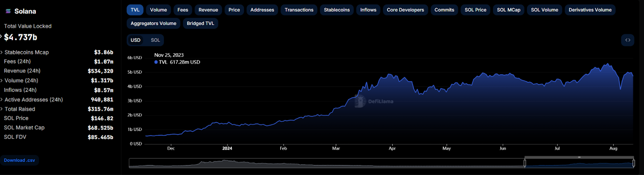Screen dimensions: 644x175
Task: Click the right range slider handle
Action: [x=634, y=163]
